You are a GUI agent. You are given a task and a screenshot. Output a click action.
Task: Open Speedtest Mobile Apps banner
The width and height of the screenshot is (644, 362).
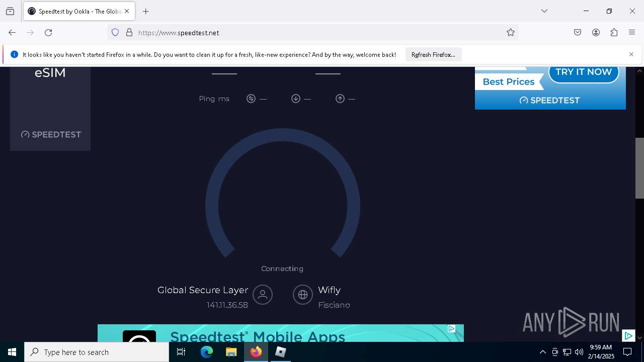tap(281, 333)
